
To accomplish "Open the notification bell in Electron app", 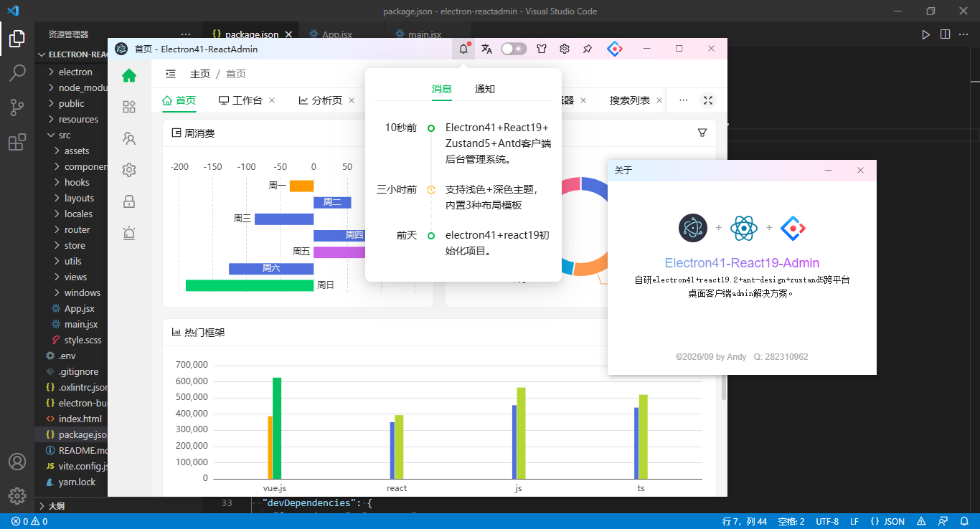I will (x=463, y=49).
